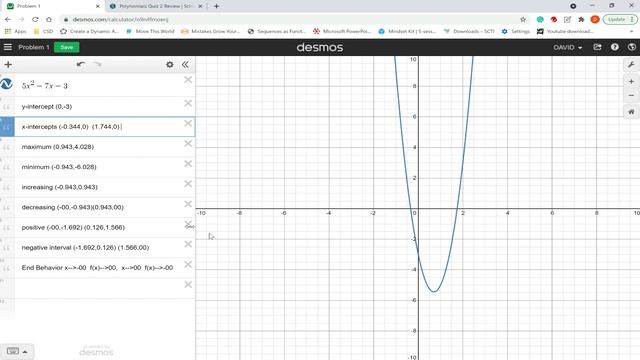Share the graph via share icon
Image resolution: width=640 pixels, height=360 pixels.
[597, 47]
